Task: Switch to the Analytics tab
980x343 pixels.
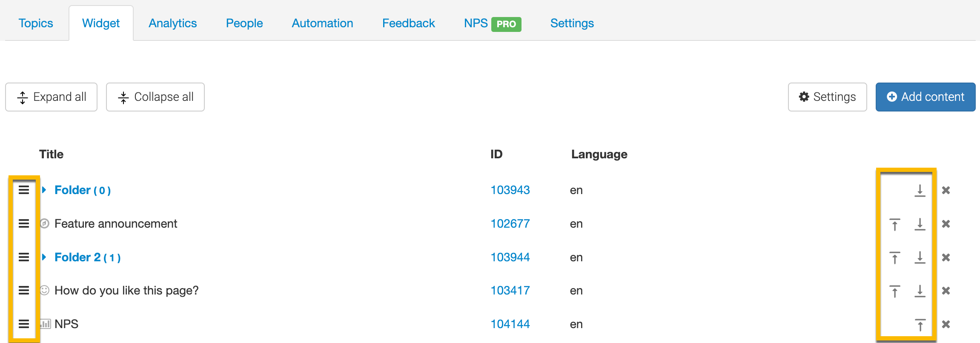Action: pyautogui.click(x=172, y=23)
